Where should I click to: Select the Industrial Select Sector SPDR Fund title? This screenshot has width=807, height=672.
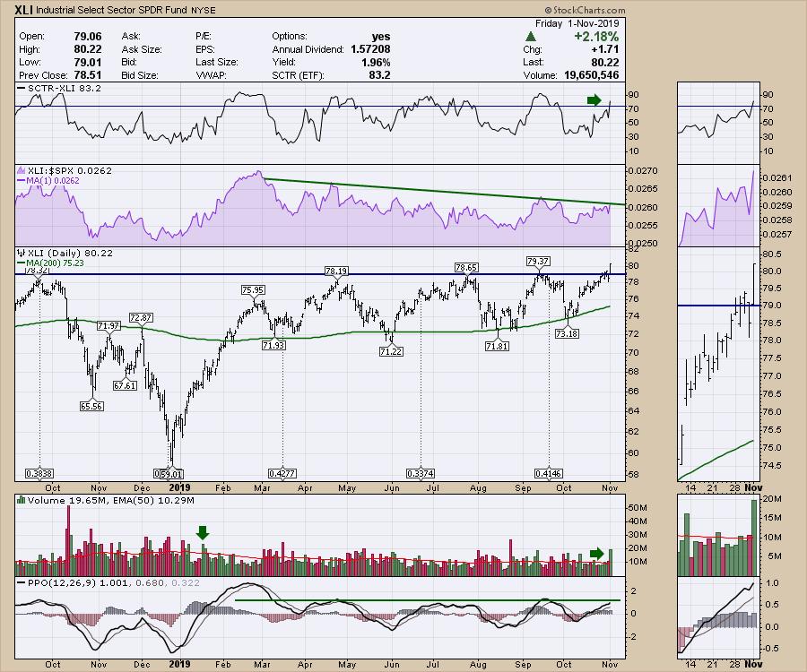[x=111, y=10]
